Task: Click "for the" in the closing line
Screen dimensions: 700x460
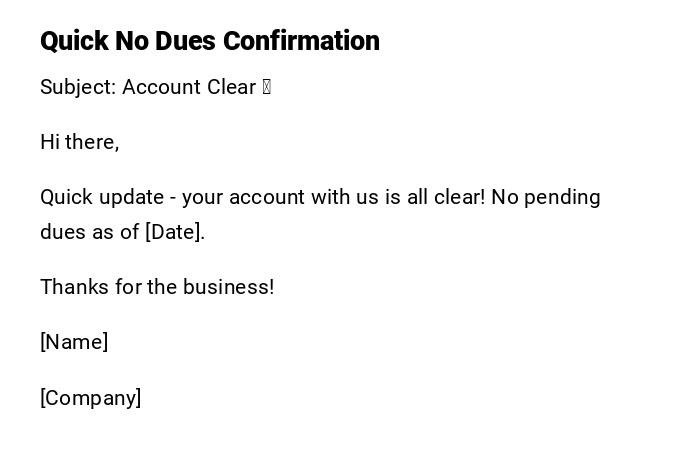Action: click(x=146, y=287)
